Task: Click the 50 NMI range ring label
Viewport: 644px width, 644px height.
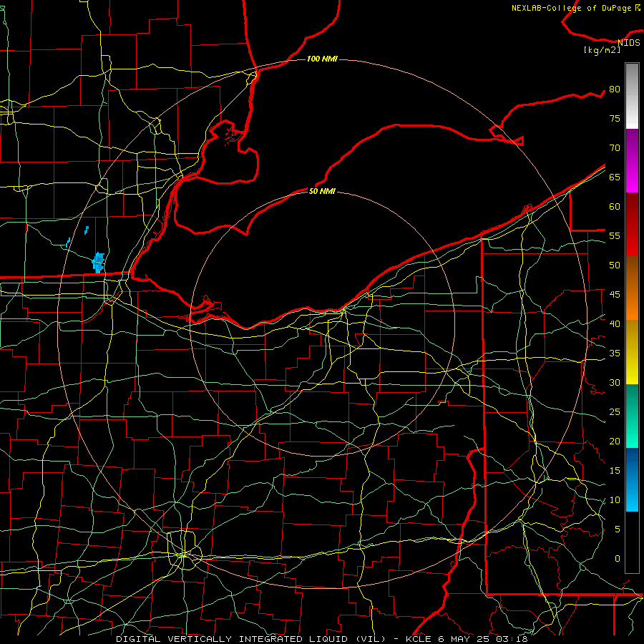Action: pos(322,191)
